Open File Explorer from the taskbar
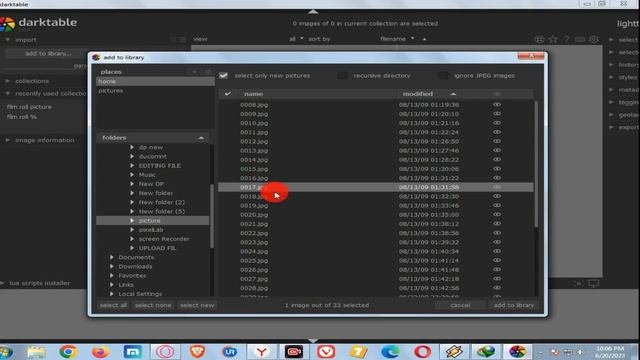The image size is (640, 360). click(36, 351)
